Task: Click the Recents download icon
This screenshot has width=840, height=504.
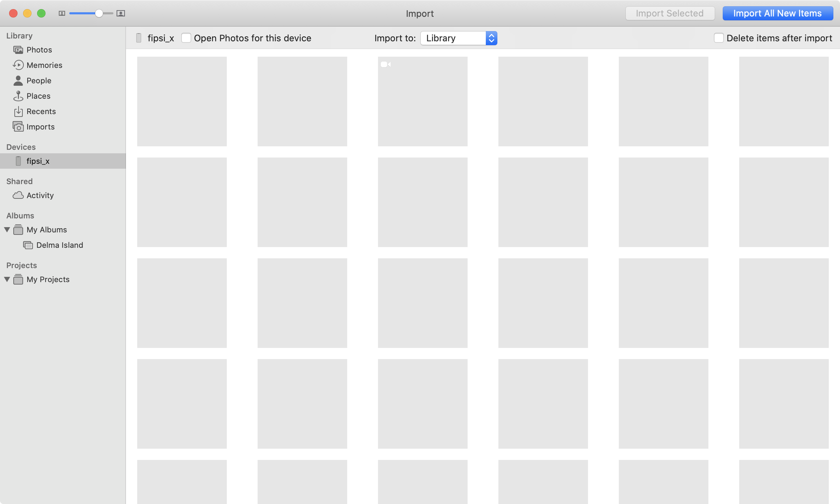Action: pos(18,111)
